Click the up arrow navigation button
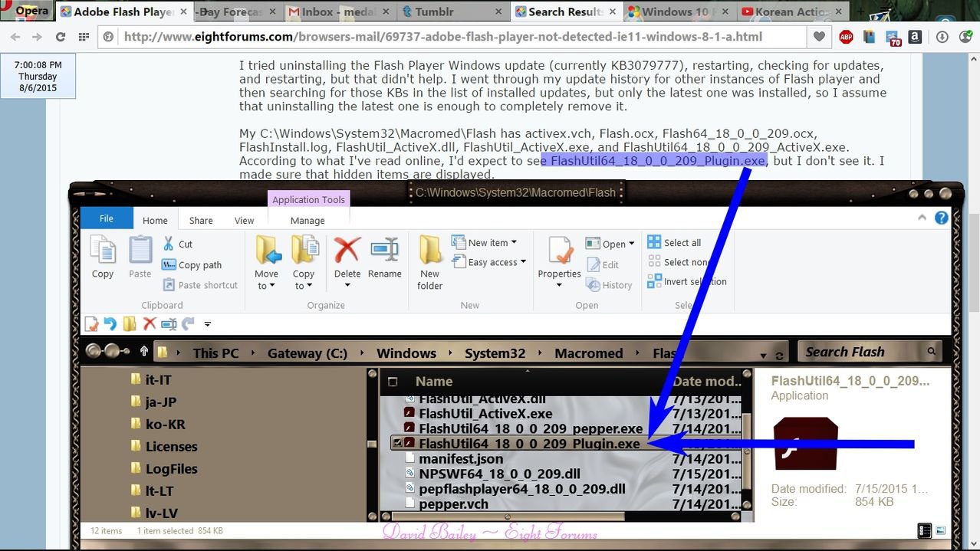This screenshot has width=980, height=551. tap(143, 352)
